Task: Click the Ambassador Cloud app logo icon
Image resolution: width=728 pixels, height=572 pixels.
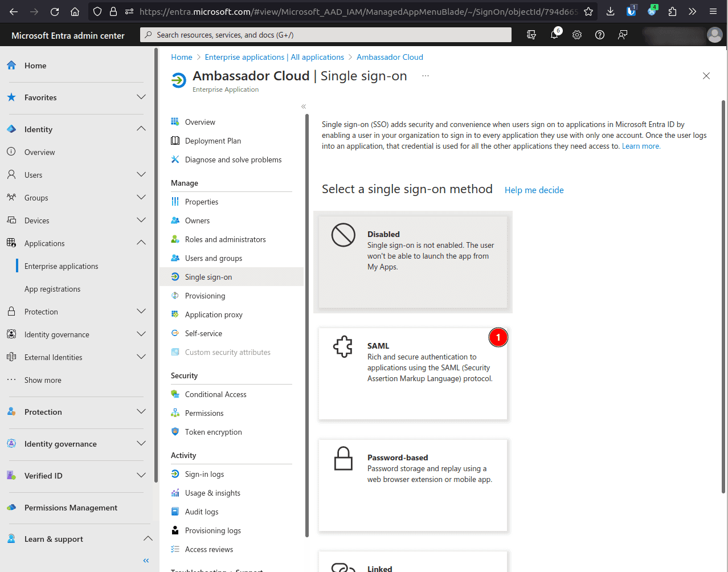Action: 179,80
